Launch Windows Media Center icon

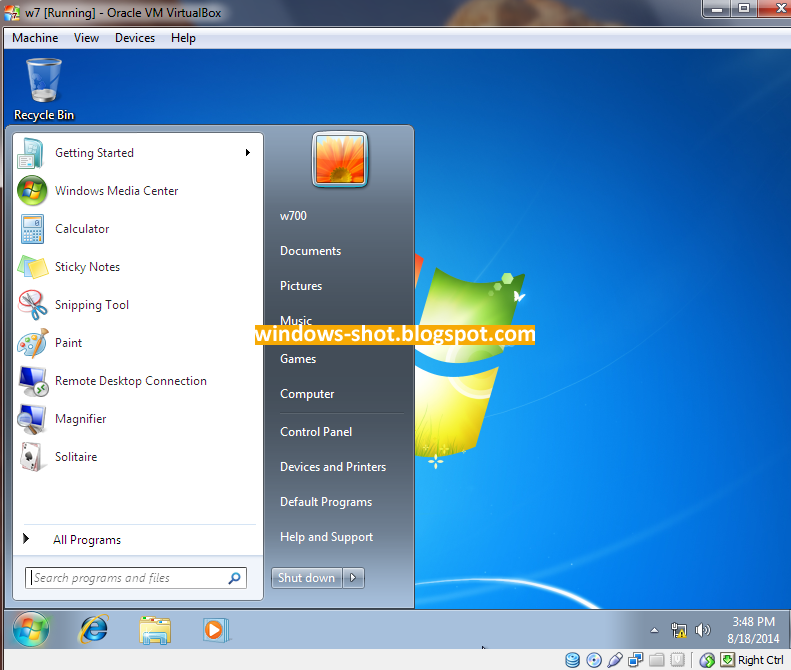click(32, 191)
